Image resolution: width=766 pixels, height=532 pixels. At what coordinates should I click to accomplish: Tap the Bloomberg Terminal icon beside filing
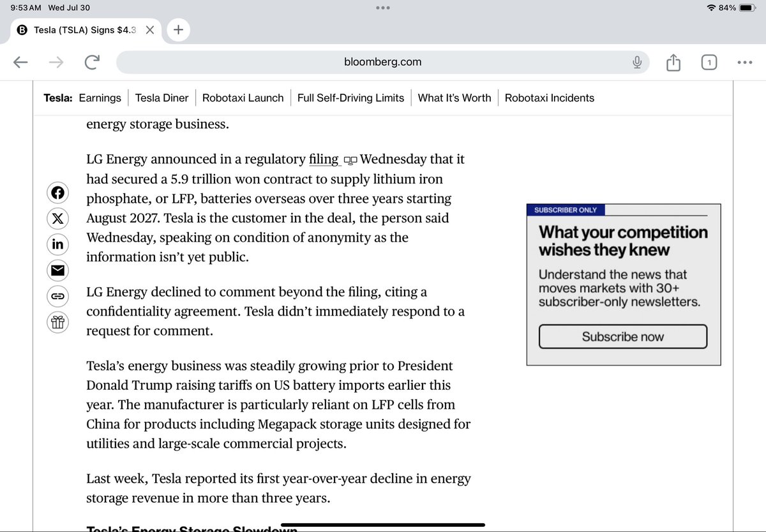[350, 159]
